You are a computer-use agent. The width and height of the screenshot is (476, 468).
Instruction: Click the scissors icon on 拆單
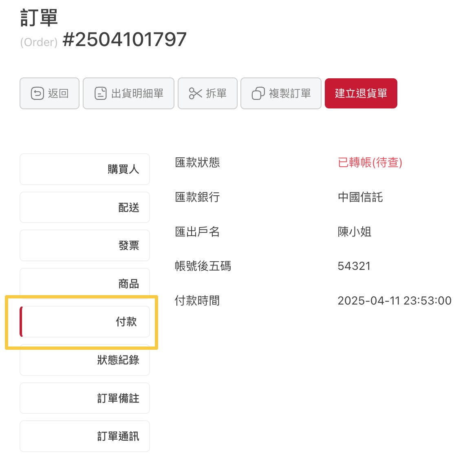[195, 93]
